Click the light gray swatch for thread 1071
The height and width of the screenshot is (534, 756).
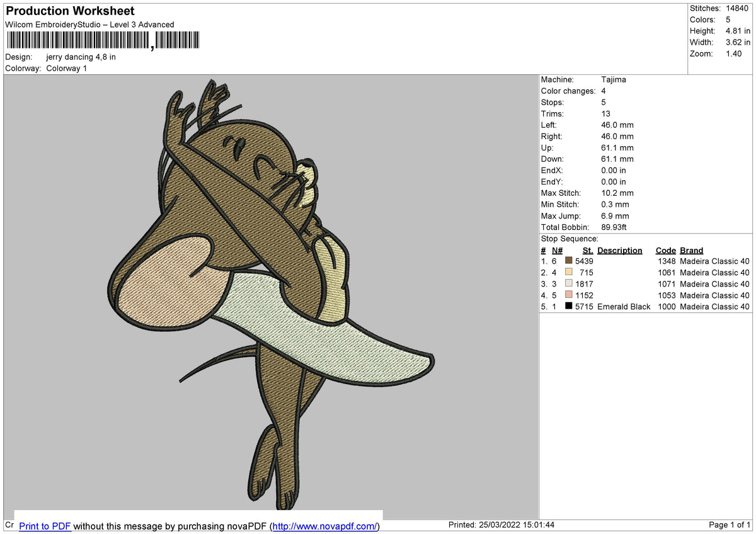click(x=569, y=283)
